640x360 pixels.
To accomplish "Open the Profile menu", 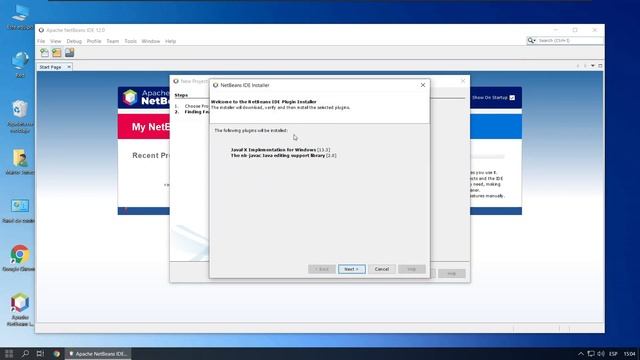I will (94, 41).
